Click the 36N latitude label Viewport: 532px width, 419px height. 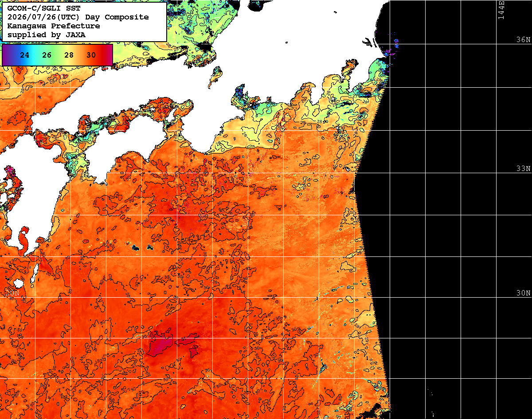[x=523, y=39]
